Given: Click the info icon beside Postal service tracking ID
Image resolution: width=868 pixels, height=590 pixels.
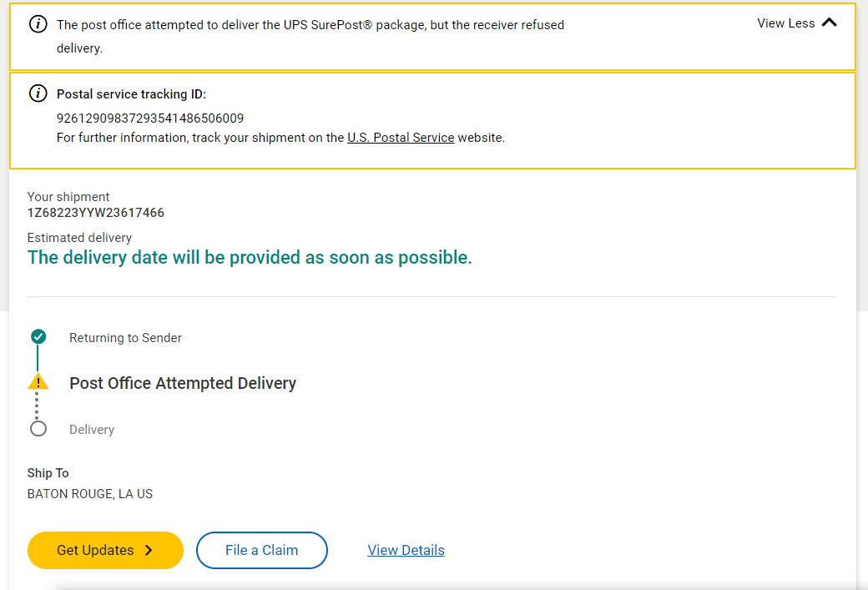Looking at the screenshot, I should click(x=38, y=93).
